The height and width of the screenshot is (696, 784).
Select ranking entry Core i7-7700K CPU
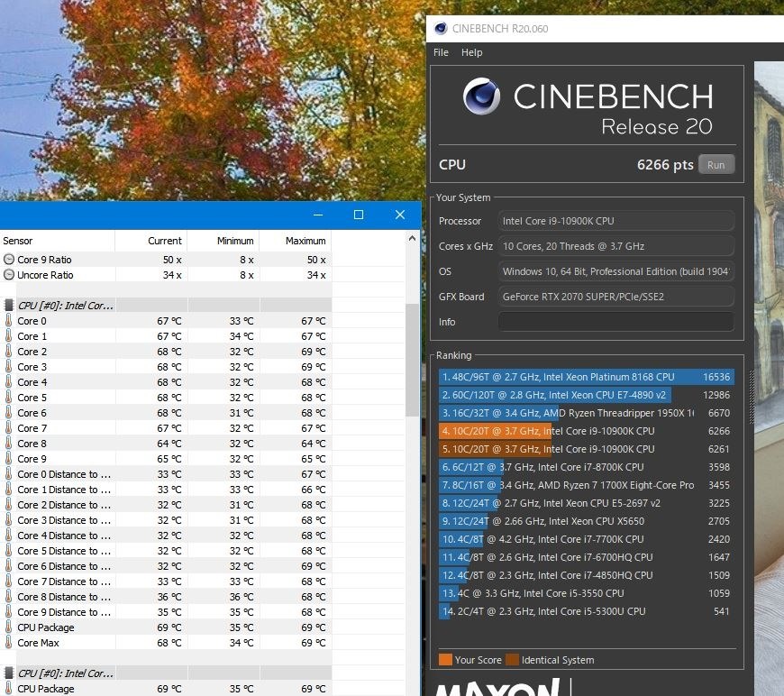pyautogui.click(x=587, y=539)
